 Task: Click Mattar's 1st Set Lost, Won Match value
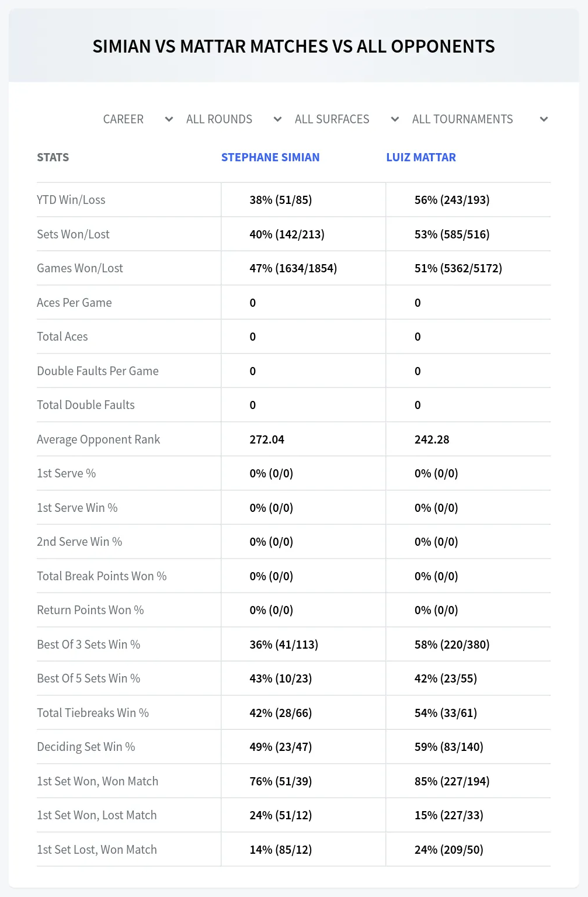point(449,850)
